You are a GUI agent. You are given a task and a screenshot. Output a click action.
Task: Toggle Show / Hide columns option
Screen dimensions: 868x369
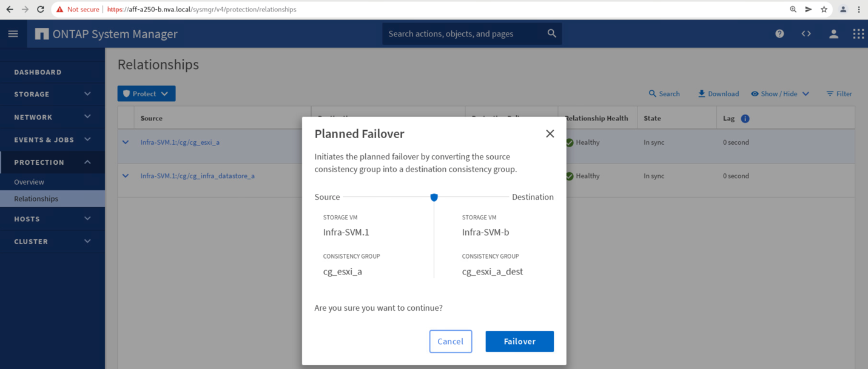pyautogui.click(x=779, y=94)
